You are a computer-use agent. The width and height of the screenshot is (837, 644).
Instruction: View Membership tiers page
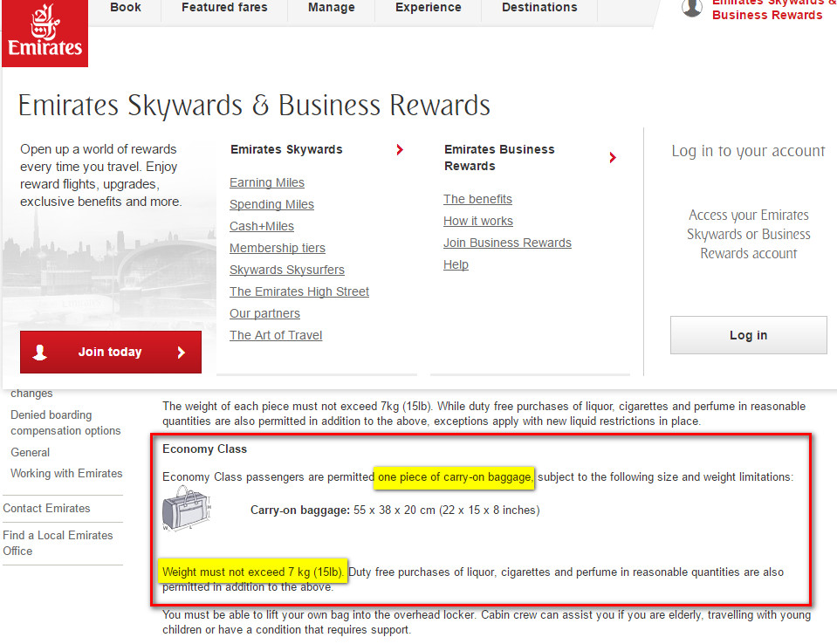tap(278, 248)
